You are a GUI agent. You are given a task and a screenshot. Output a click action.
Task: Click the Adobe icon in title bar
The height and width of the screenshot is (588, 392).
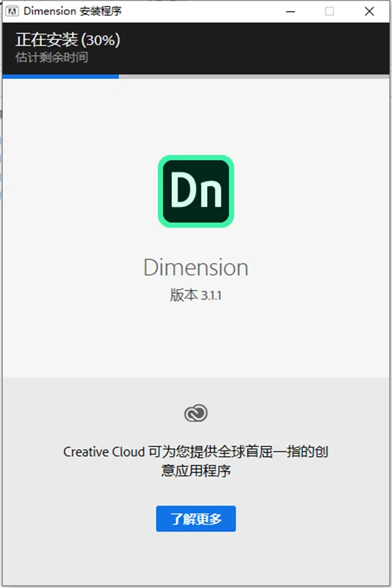point(12,11)
